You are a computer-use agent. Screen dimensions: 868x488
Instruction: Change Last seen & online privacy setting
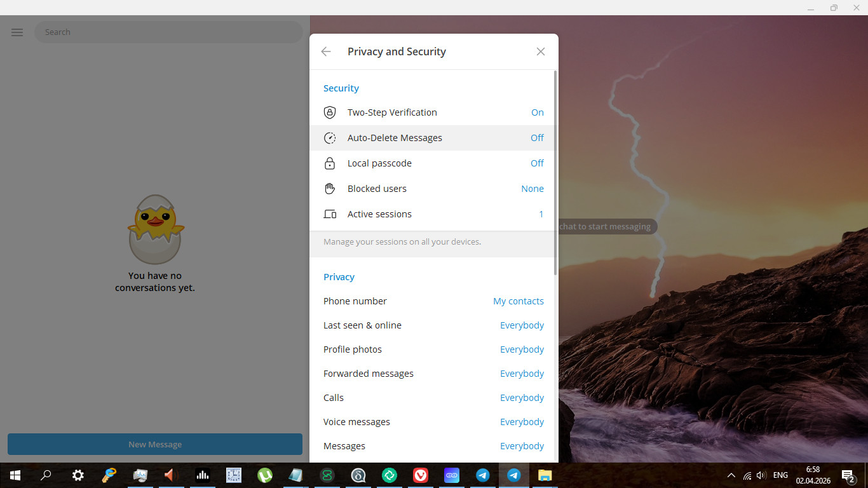coord(522,325)
